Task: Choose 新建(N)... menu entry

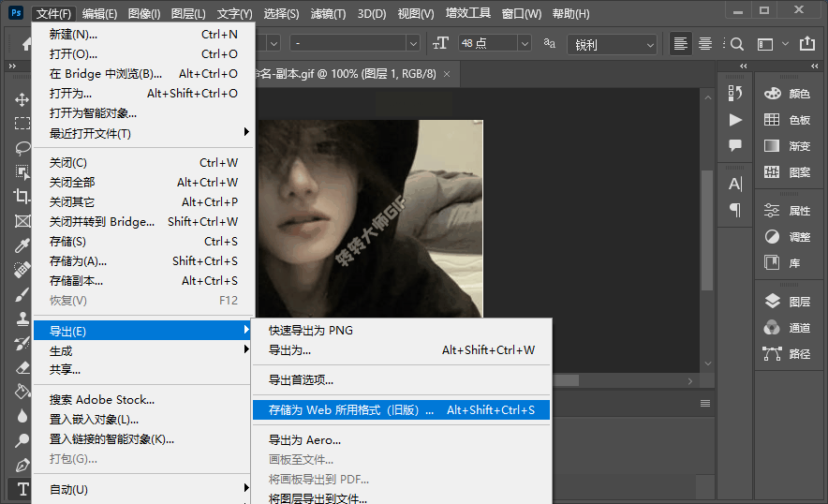Action: [x=142, y=35]
